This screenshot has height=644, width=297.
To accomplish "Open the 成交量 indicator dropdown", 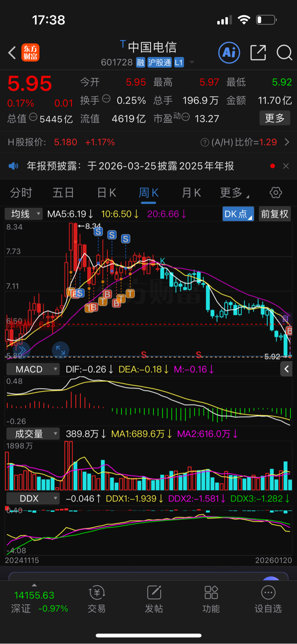I will (33, 434).
